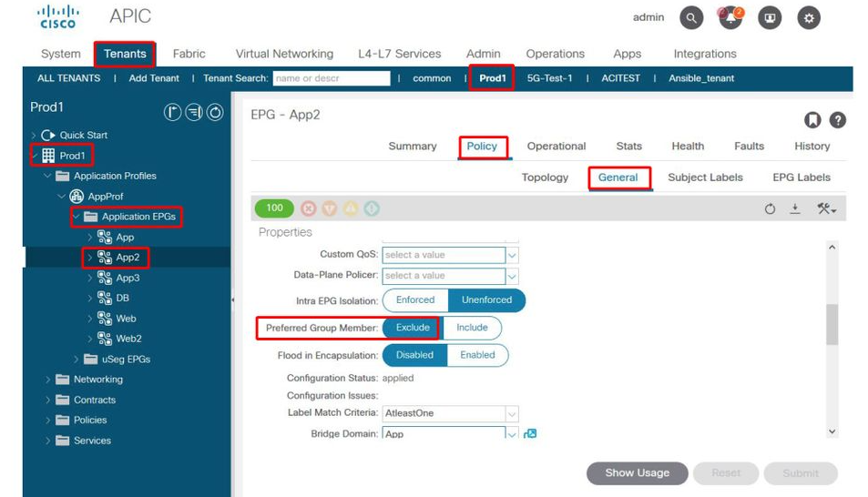The image size is (868, 497).
Task: Open the common tenant link
Action: (432, 78)
